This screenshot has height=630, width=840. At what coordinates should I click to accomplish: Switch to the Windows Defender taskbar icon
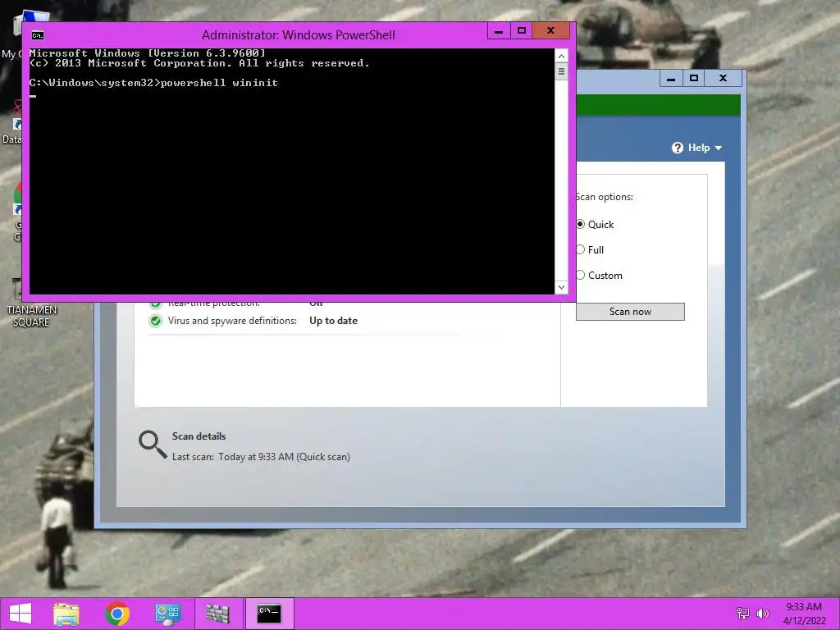217,614
